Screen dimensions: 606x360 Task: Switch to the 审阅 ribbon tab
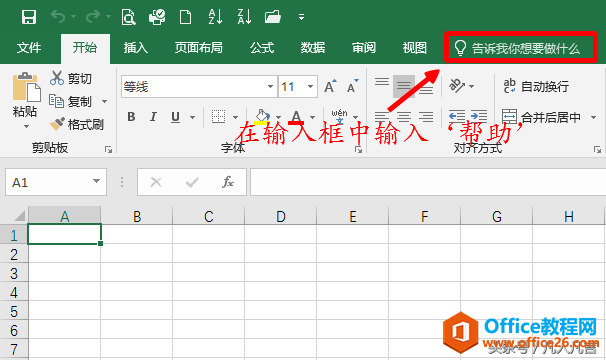click(364, 48)
